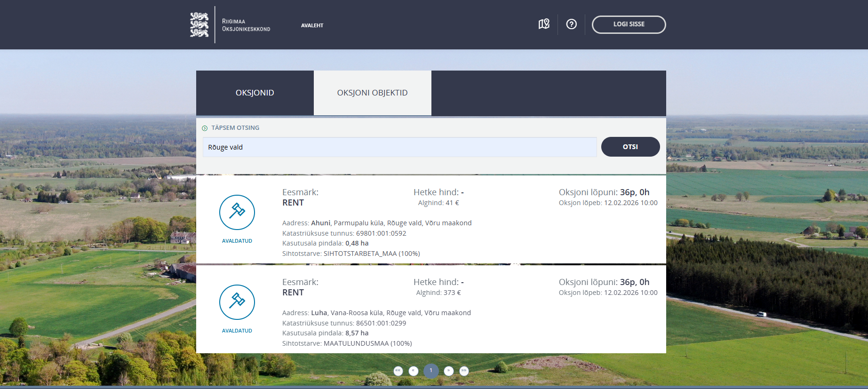The width and height of the screenshot is (868, 389).
Task: Open the gavel icon for Ahuni auction
Action: coord(237,212)
